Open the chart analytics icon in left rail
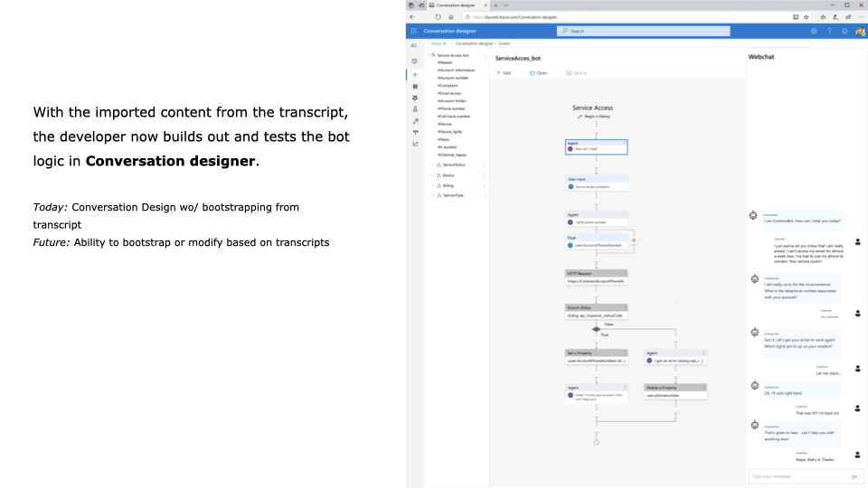The image size is (868, 488). coord(415,144)
